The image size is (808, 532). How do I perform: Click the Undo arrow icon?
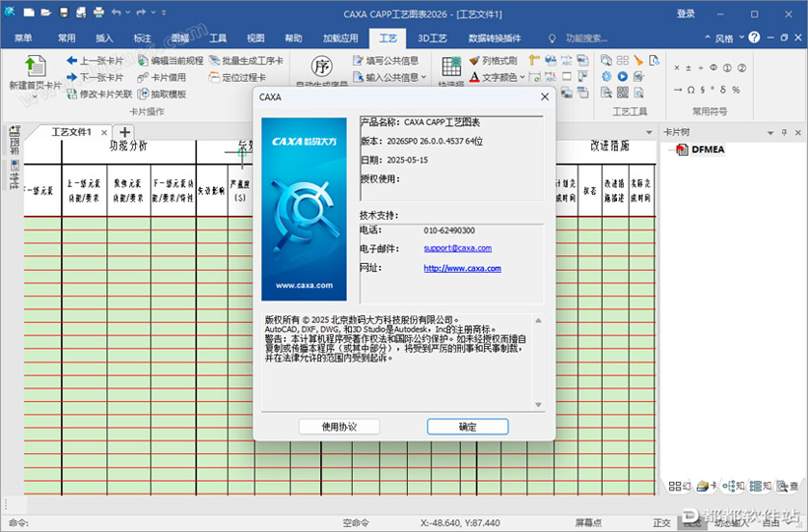(x=116, y=13)
